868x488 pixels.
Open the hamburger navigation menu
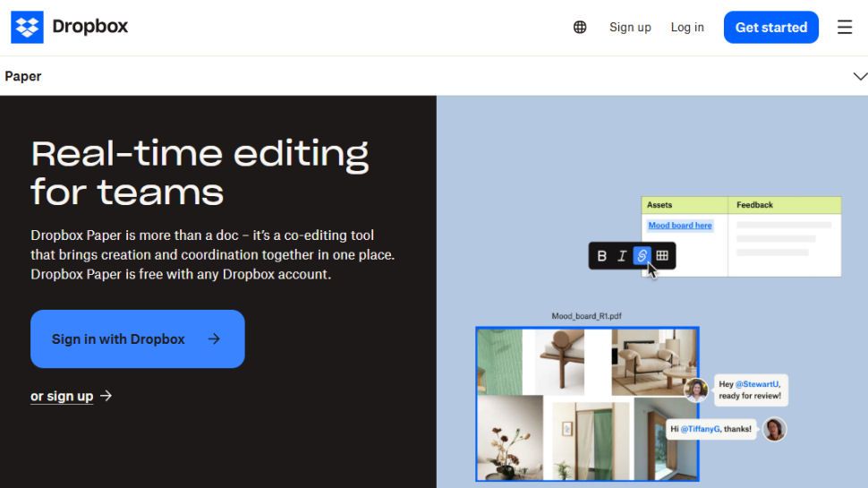point(845,28)
